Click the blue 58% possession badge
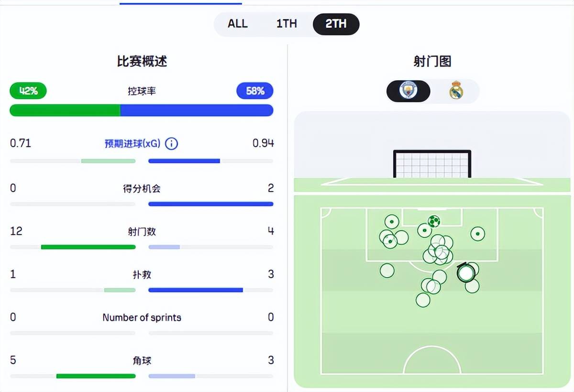This screenshot has height=392, width=574. pyautogui.click(x=254, y=91)
